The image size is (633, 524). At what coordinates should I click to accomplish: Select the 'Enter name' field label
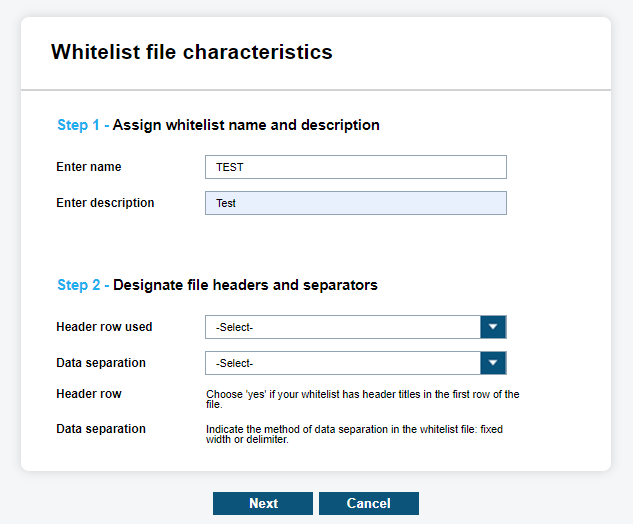click(89, 167)
